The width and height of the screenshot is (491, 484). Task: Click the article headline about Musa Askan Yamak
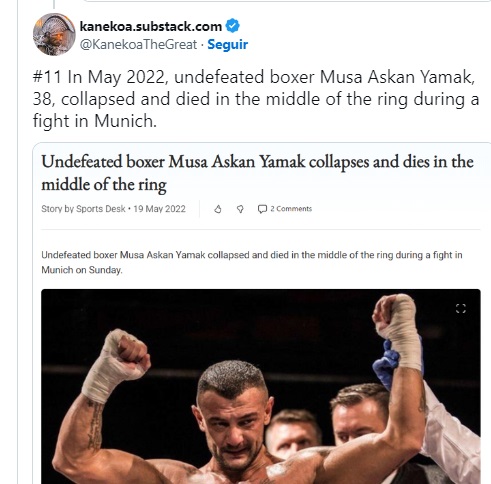257,173
